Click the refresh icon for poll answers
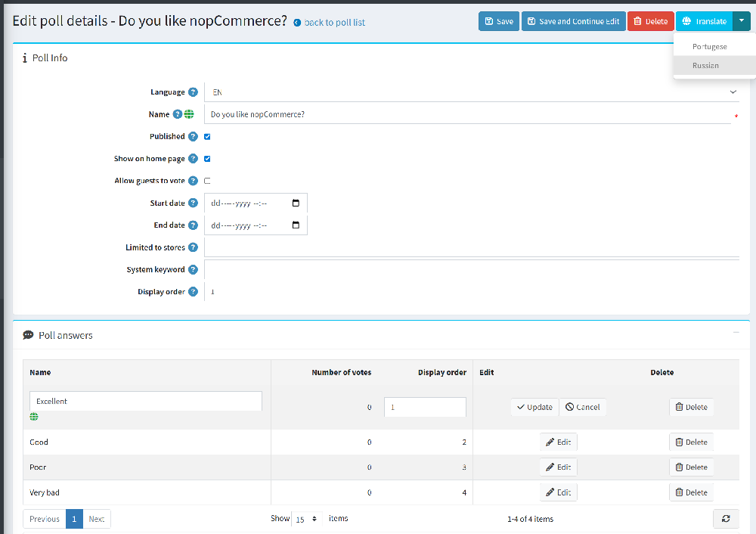This screenshot has height=534, width=756. point(726,519)
